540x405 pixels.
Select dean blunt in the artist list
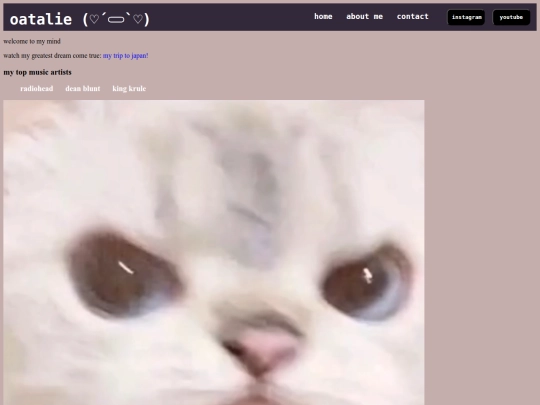(83, 89)
